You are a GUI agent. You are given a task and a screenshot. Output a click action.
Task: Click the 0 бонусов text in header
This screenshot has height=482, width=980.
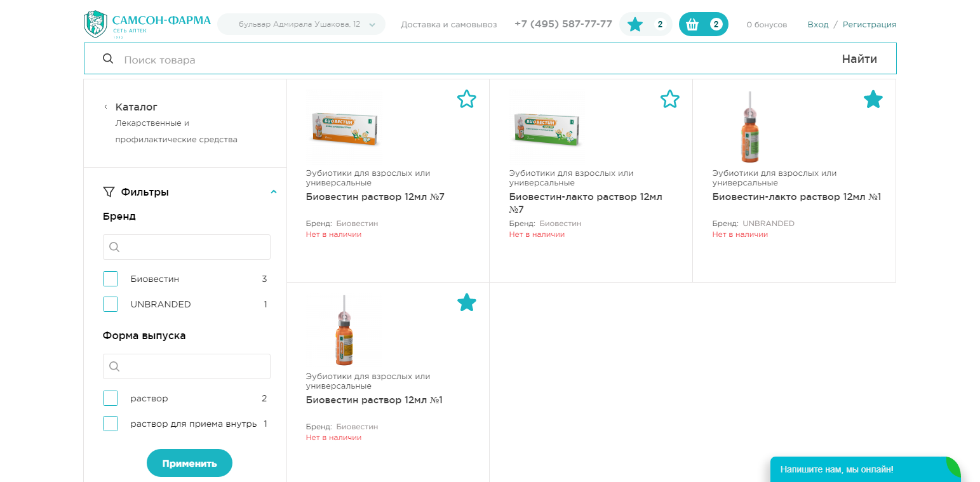767,25
